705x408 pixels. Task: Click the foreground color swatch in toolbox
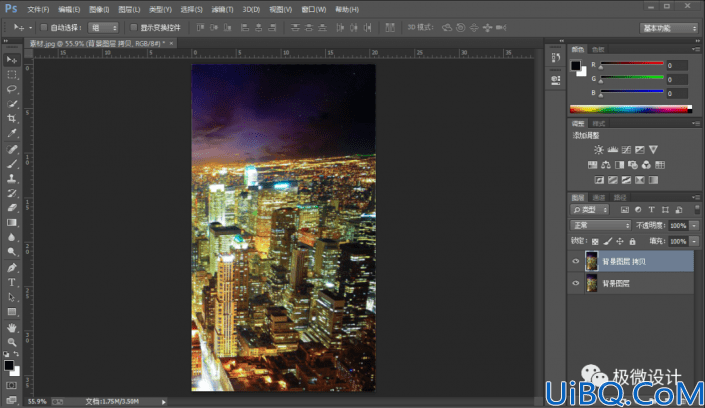click(x=9, y=365)
